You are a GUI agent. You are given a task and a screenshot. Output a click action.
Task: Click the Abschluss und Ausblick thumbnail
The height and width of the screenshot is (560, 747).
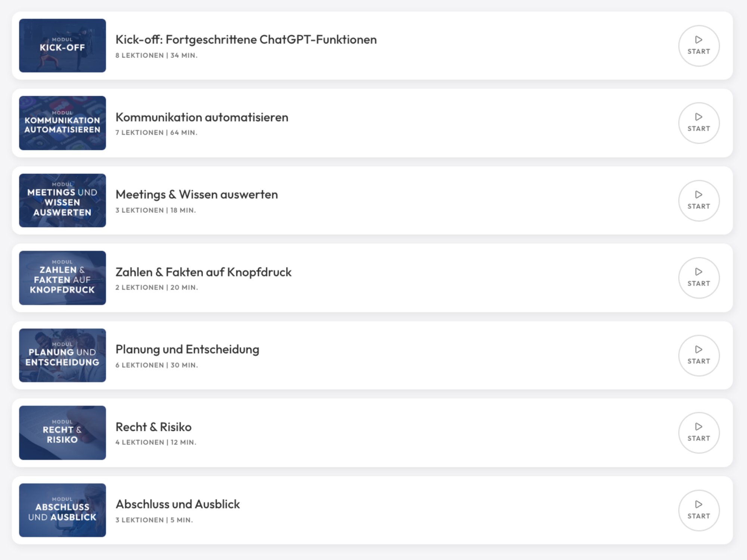click(62, 510)
